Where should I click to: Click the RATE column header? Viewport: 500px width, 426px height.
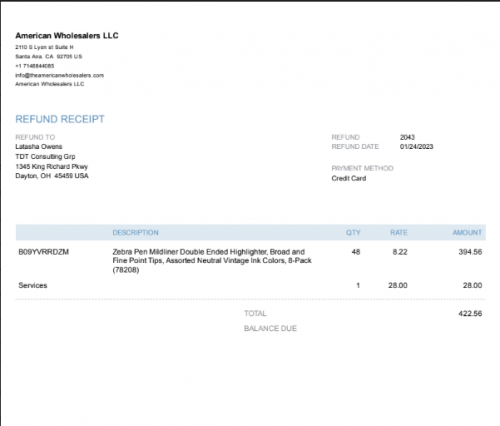(x=399, y=233)
